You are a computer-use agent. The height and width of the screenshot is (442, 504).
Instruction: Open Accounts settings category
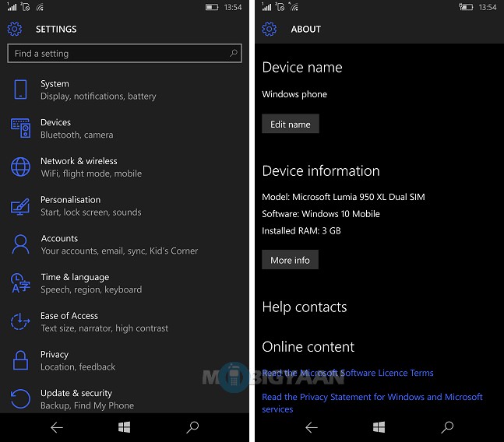[x=125, y=244]
